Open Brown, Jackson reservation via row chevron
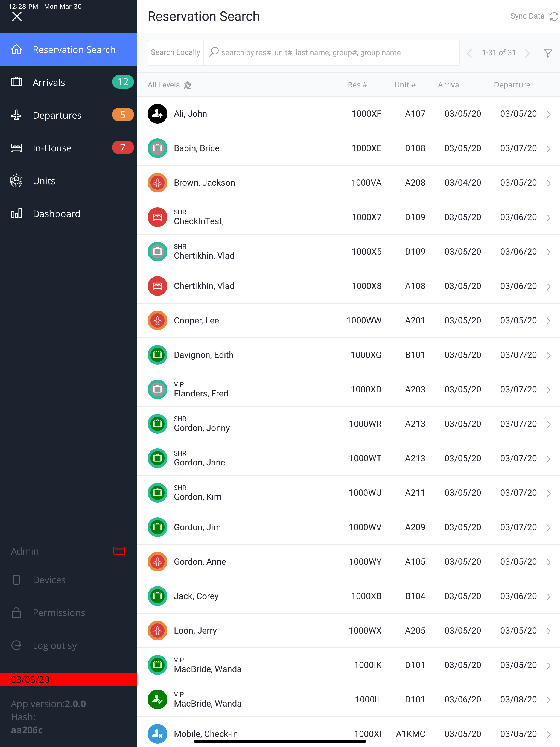The height and width of the screenshot is (747, 560). coord(548,183)
